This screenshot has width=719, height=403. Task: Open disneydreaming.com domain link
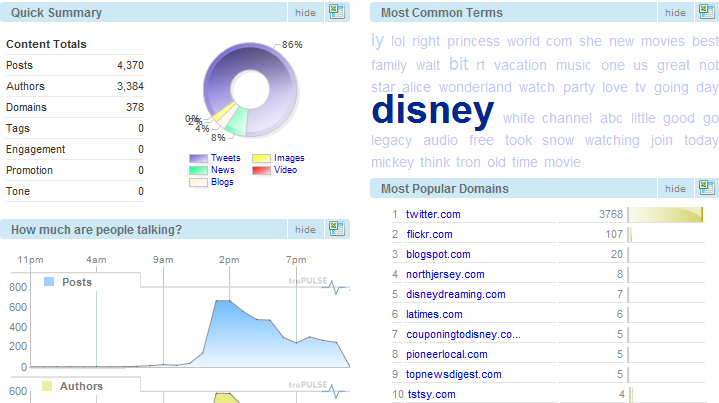[456, 294]
